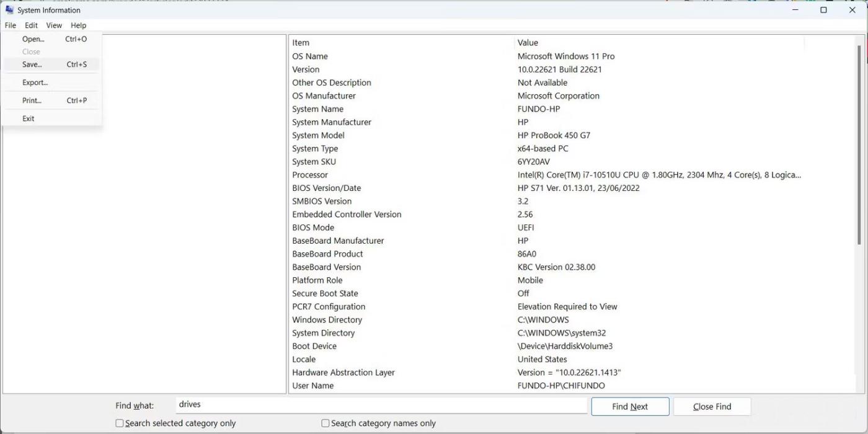The width and height of the screenshot is (868, 434).
Task: Open the File menu
Action: tap(11, 25)
